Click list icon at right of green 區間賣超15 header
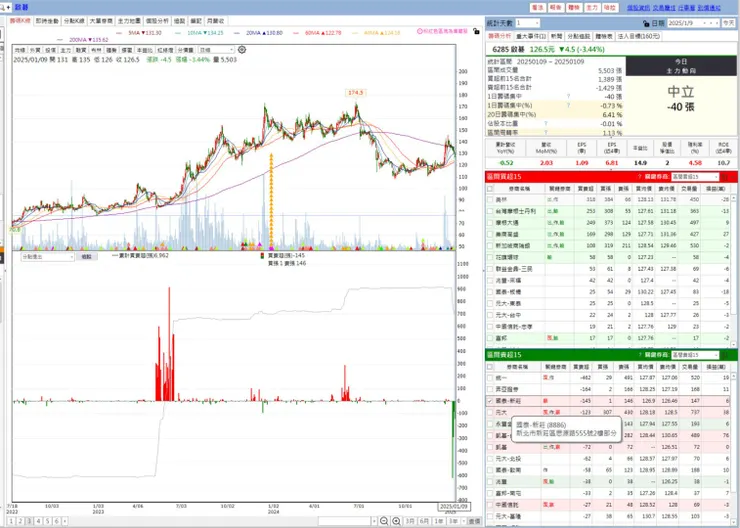The image size is (740, 528). (725, 355)
